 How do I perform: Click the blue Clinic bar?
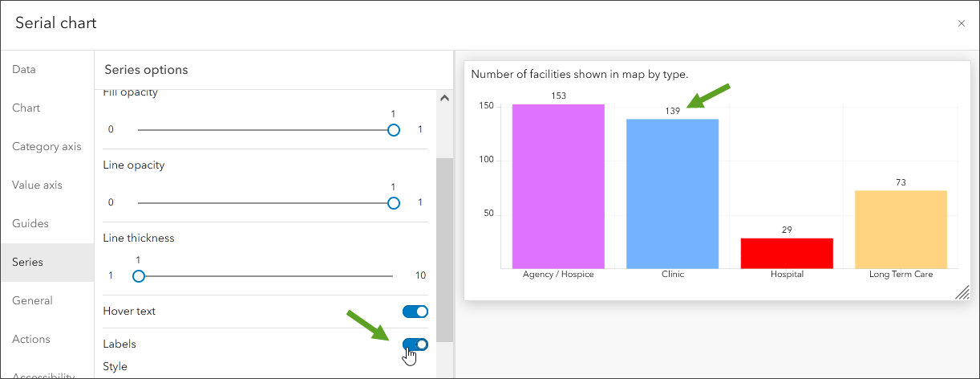tap(672, 194)
